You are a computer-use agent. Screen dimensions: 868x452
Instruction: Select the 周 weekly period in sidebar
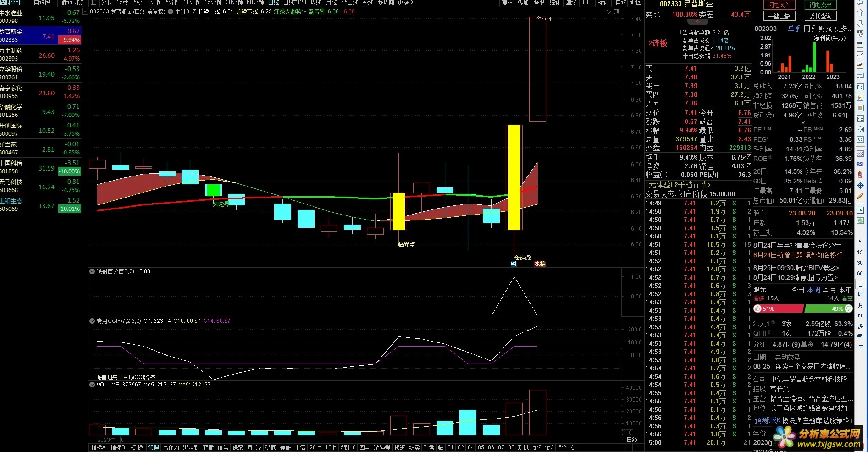click(860, 294)
